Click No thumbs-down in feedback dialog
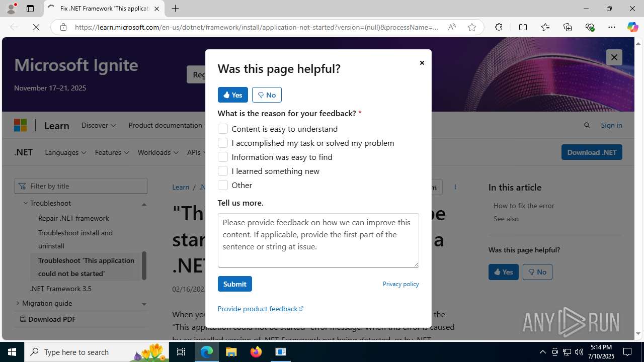Screen dimensions: 644x362 pos(267,95)
